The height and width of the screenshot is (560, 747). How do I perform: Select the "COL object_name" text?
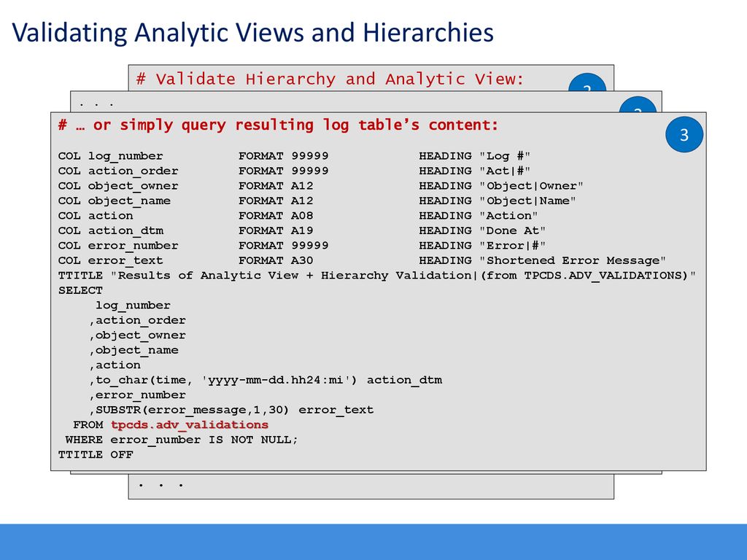115,201
